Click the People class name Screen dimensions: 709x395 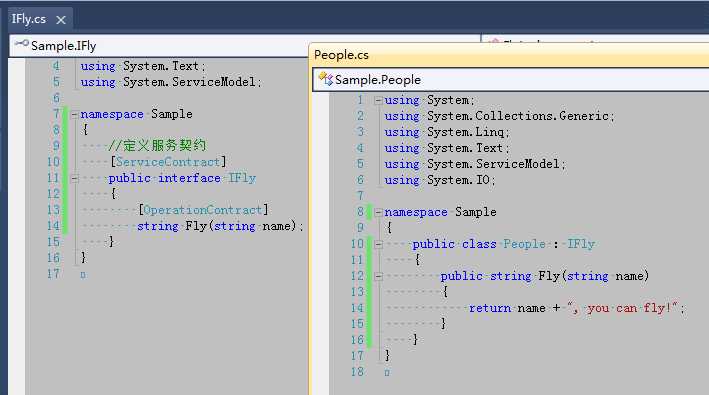click(x=525, y=244)
